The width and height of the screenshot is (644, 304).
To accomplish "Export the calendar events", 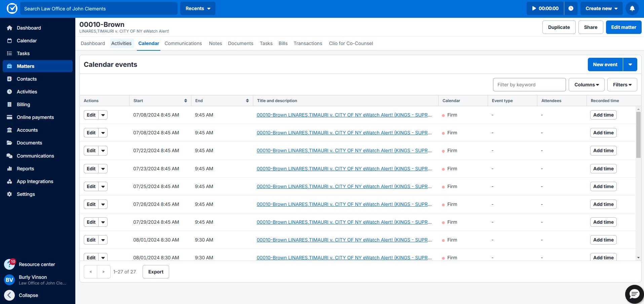I will pos(156,272).
